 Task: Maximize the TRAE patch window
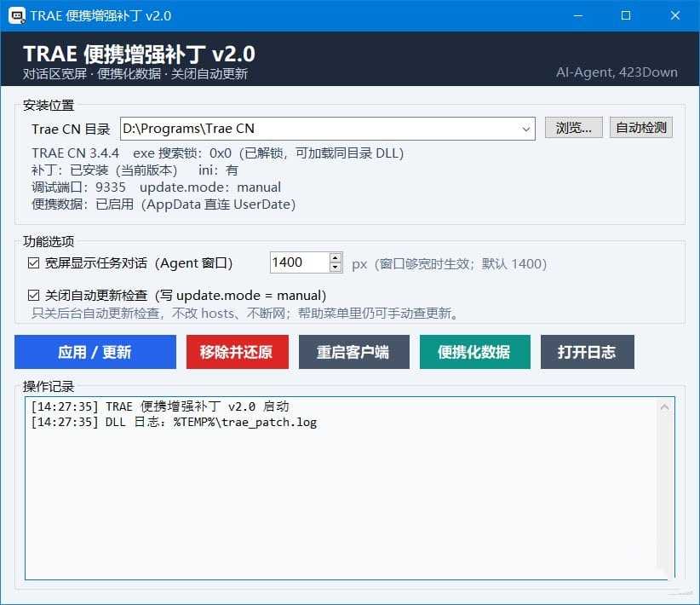pyautogui.click(x=626, y=15)
